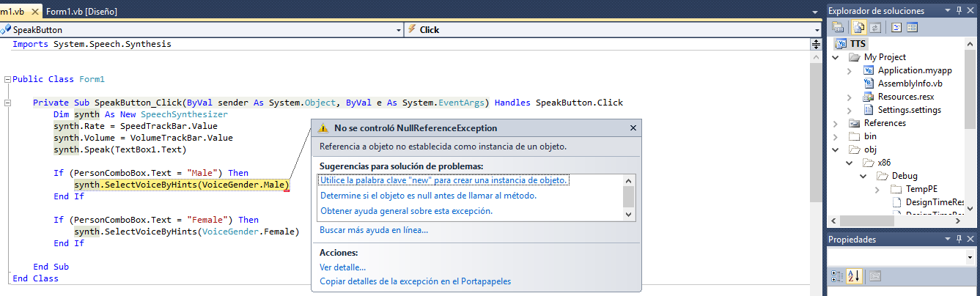Switch Properties panel to categorized view
980x296 pixels.
(837, 276)
